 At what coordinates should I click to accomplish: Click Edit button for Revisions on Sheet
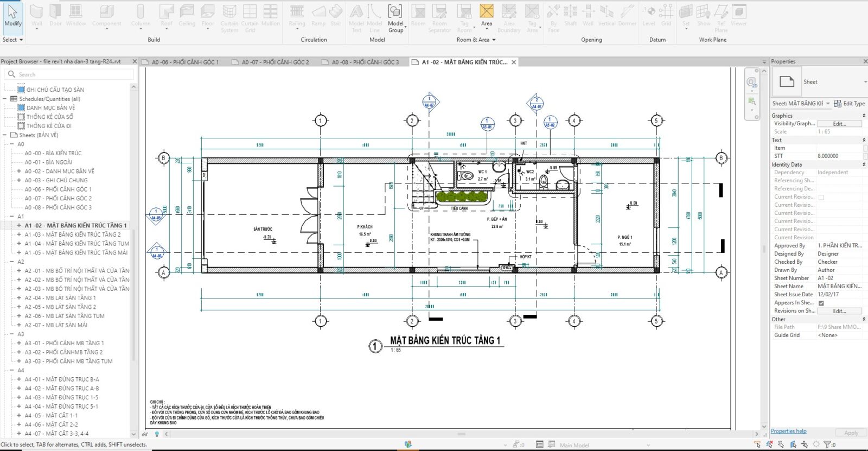point(839,311)
